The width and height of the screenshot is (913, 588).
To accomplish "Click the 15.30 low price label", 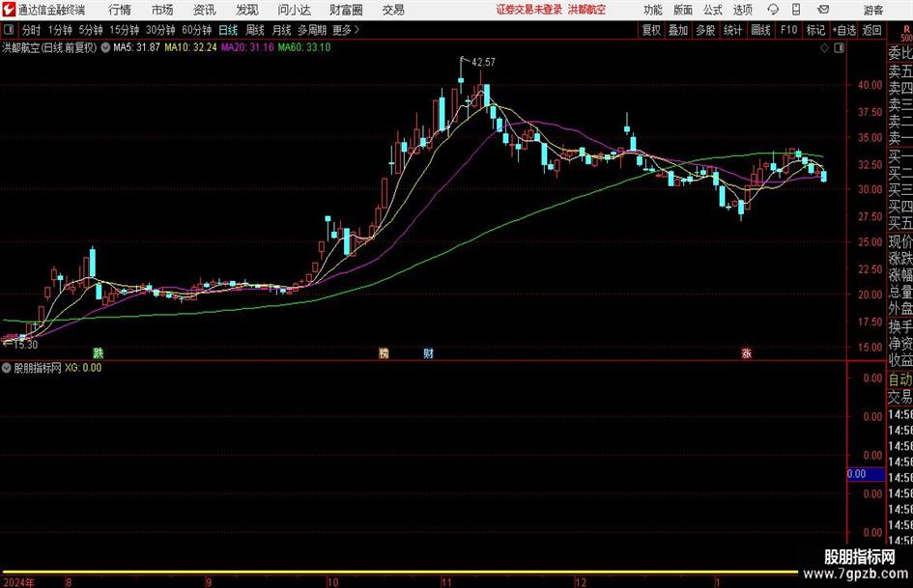I will point(25,345).
